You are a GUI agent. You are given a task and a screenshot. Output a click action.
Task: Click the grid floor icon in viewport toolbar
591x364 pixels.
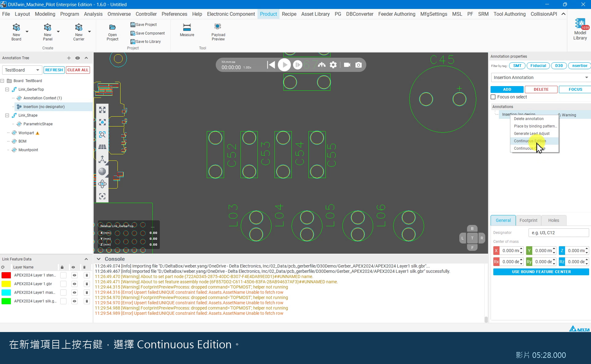click(102, 147)
